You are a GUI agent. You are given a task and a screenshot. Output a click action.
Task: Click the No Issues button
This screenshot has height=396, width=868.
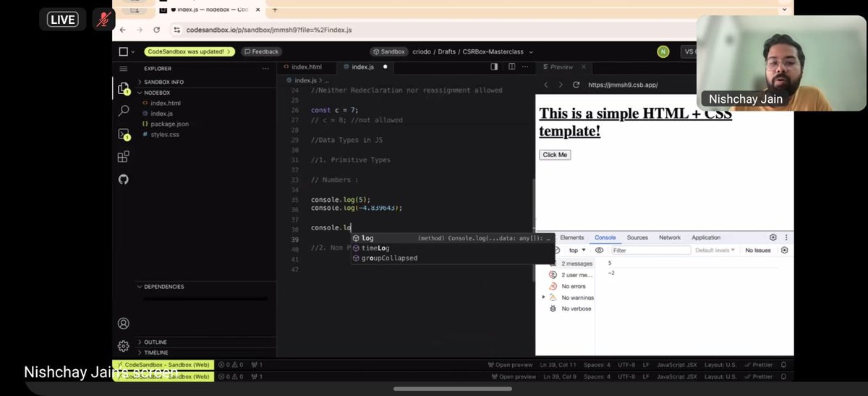(758, 250)
